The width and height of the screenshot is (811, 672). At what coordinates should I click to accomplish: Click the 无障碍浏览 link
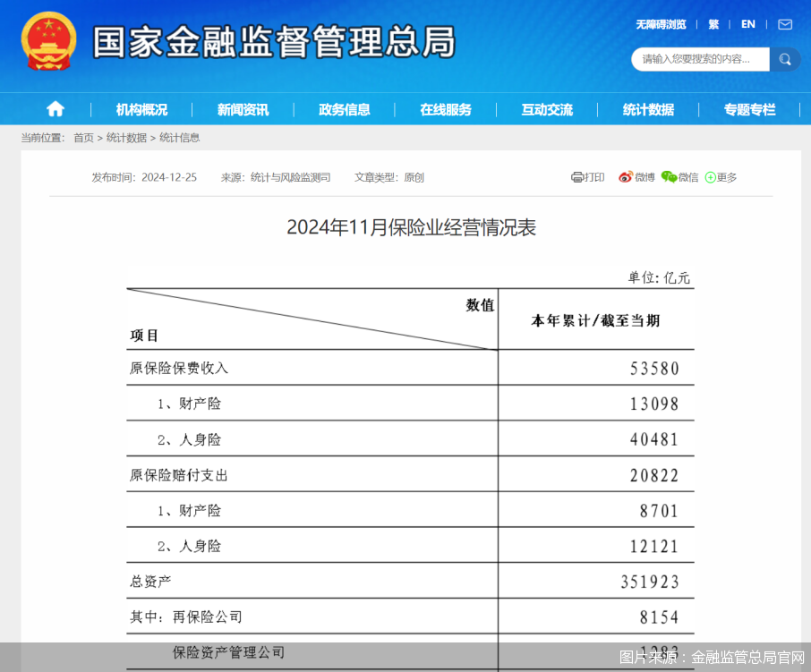[x=661, y=24]
